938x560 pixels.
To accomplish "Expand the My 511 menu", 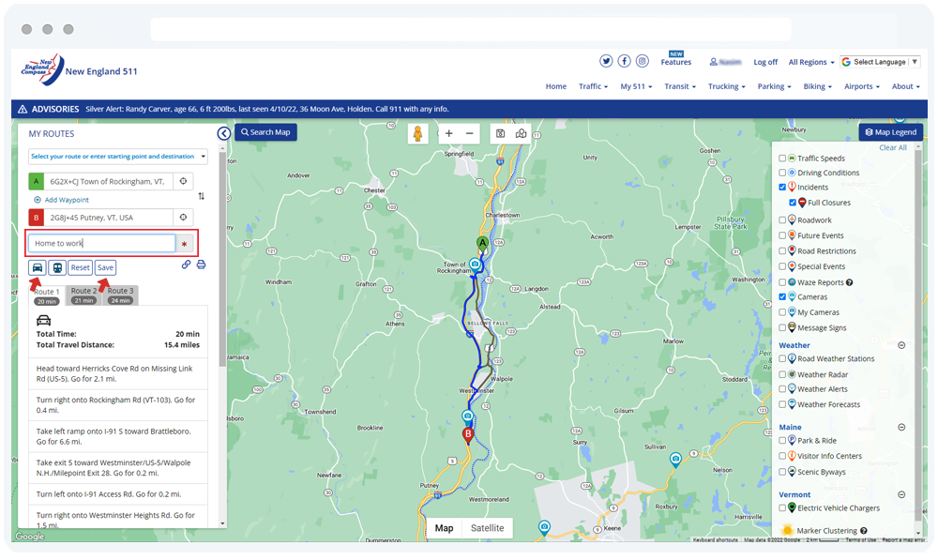I will coord(636,86).
